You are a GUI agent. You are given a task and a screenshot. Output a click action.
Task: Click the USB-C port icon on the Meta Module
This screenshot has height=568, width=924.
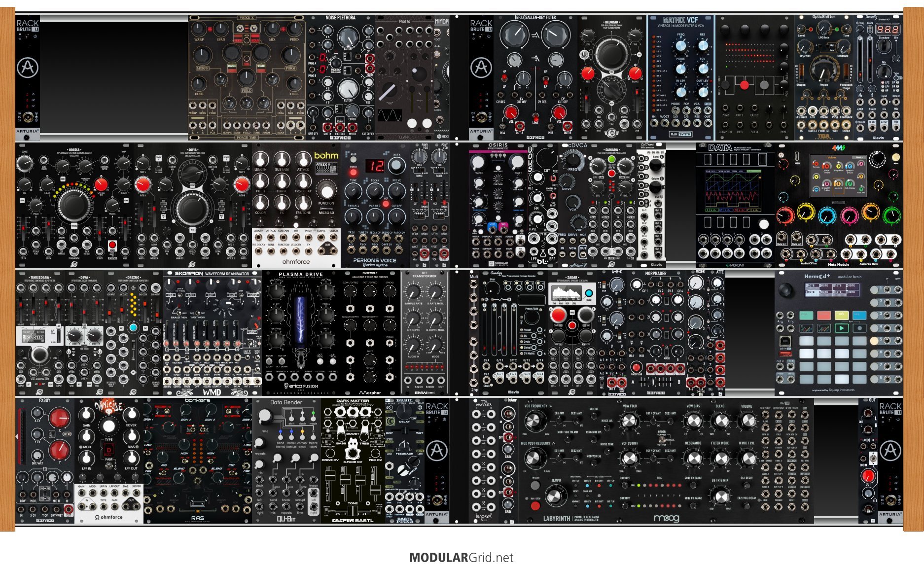797,156
